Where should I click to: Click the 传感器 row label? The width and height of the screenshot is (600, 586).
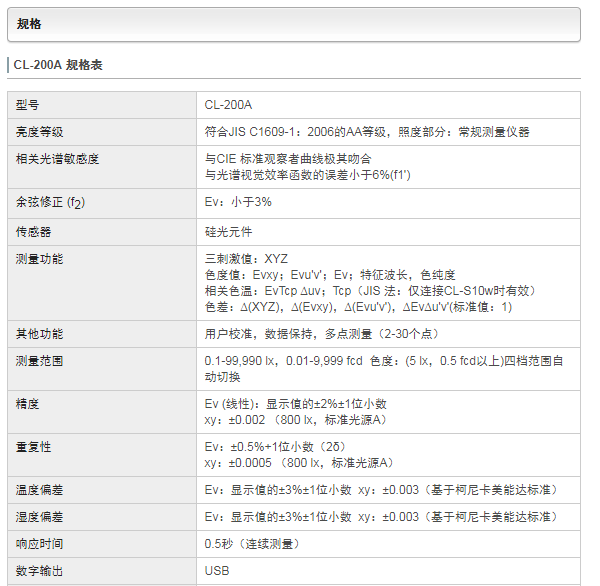[x=33, y=232]
